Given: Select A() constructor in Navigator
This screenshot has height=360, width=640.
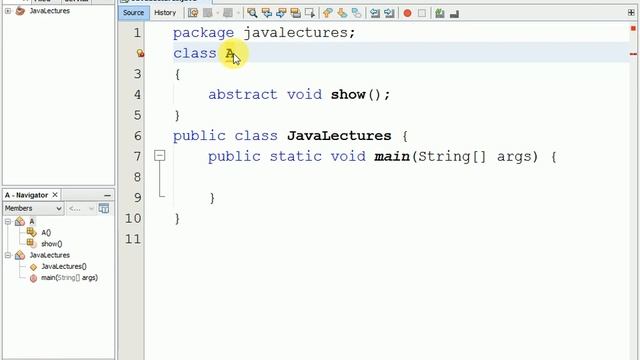Looking at the screenshot, I should (x=46, y=233).
